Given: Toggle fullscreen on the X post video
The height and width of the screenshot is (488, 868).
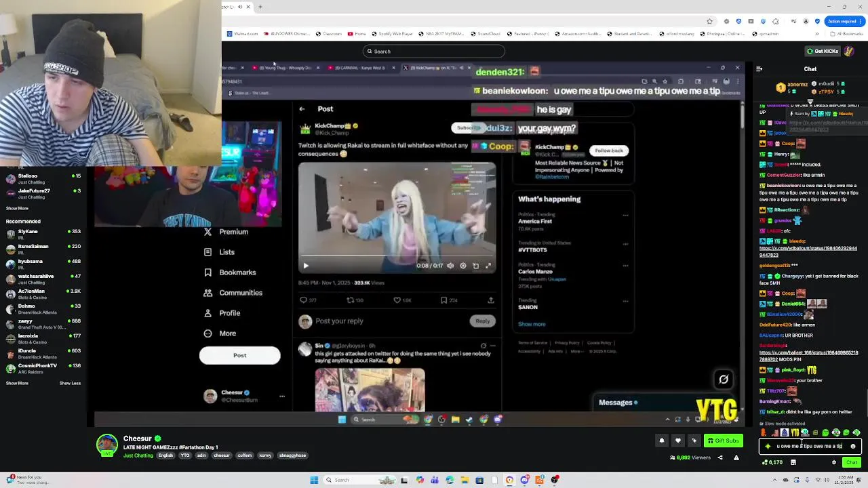Looking at the screenshot, I should click(x=488, y=266).
